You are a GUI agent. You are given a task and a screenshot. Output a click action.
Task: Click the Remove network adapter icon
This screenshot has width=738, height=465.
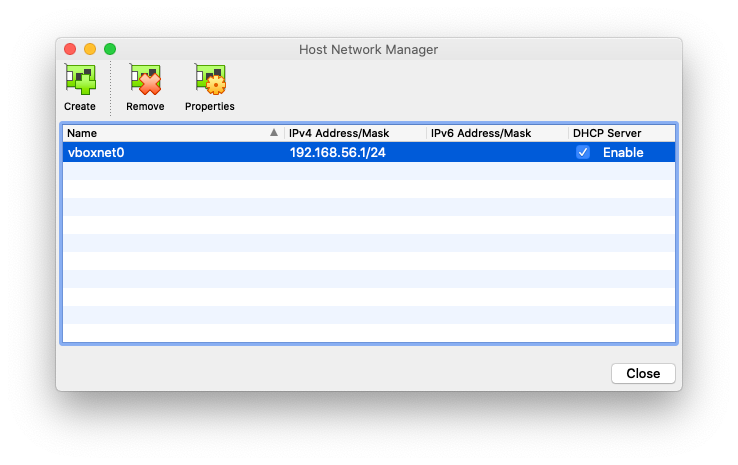pos(145,79)
